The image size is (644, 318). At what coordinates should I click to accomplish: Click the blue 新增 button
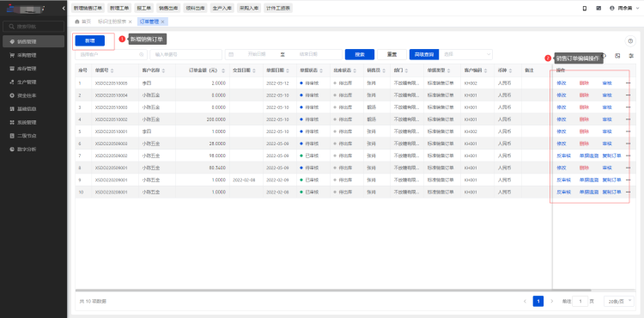(90, 40)
